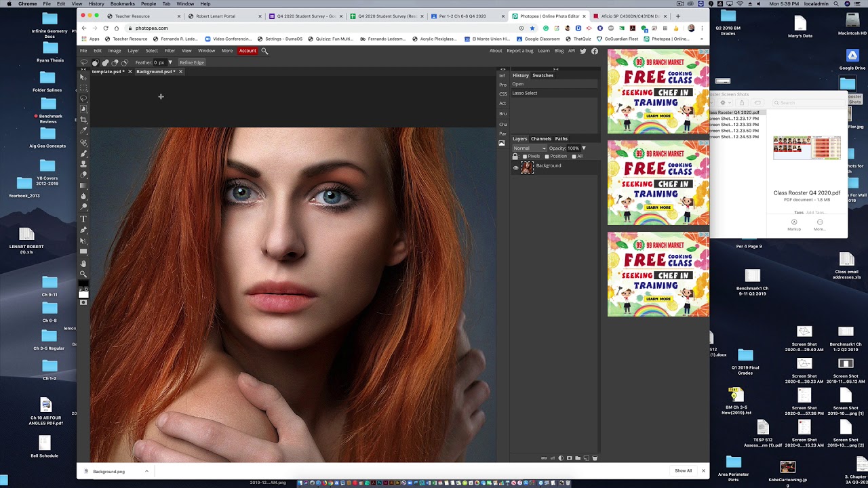Click the link layers icon
The height and width of the screenshot is (488, 868).
pos(544,458)
